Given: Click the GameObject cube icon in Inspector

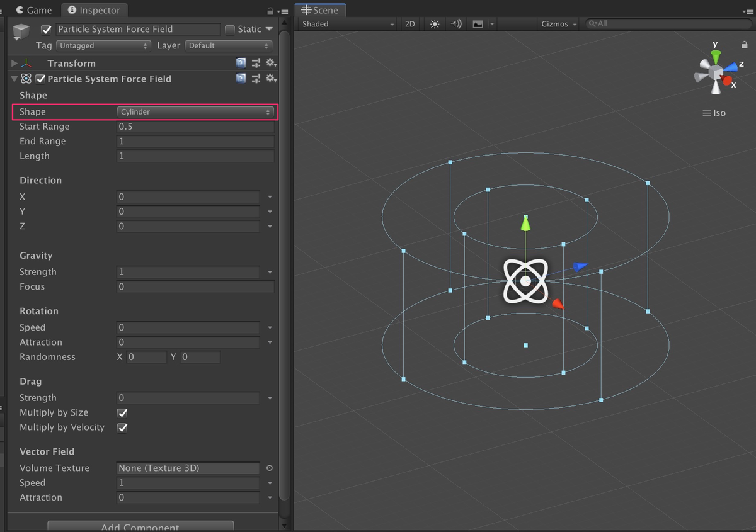Looking at the screenshot, I should (21, 32).
